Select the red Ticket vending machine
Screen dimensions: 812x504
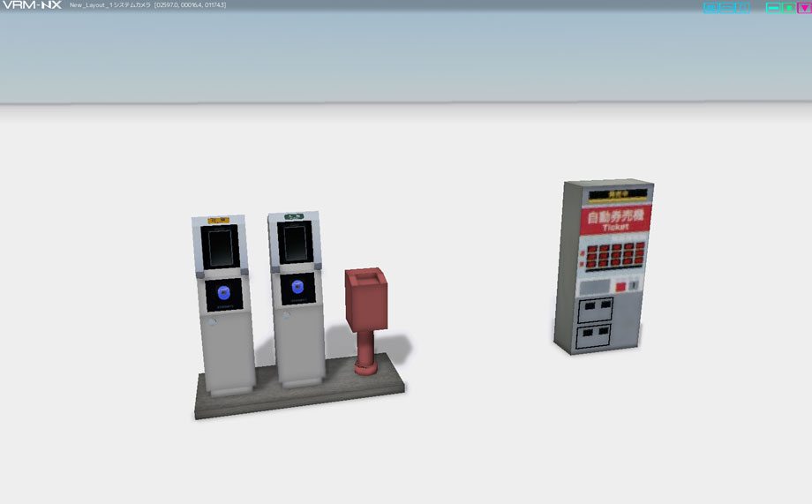pos(603,267)
